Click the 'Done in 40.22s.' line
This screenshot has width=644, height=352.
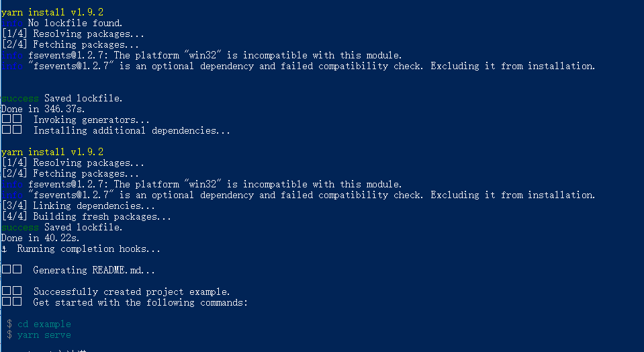(x=40, y=238)
